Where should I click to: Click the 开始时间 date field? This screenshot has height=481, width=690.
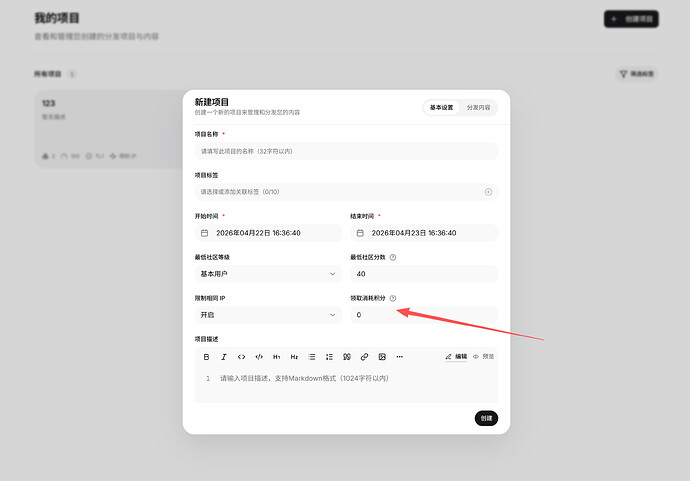268,233
